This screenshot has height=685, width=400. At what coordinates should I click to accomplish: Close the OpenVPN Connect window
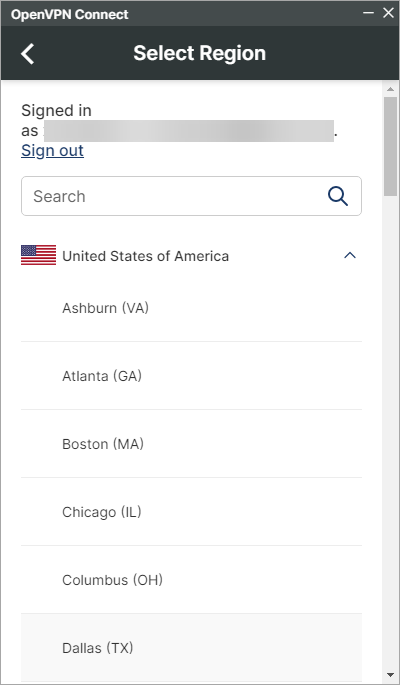(x=388, y=13)
